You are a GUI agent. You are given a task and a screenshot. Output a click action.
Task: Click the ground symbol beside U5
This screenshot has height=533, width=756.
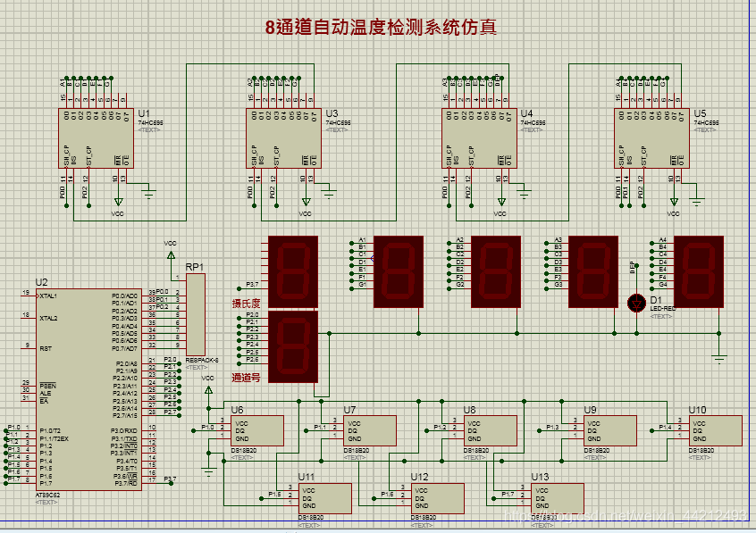point(697,200)
